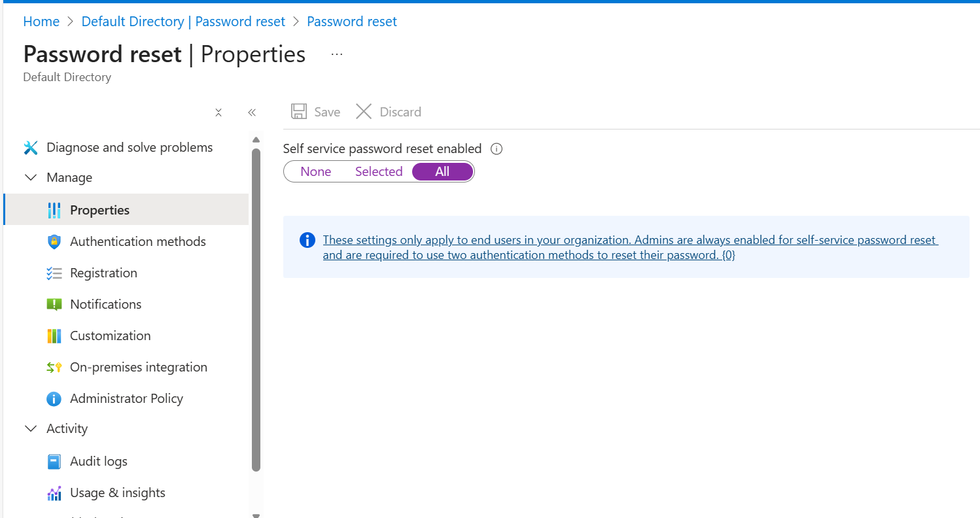Click the Diagnose and solve problems wrench icon
The height and width of the screenshot is (518, 980).
pyautogui.click(x=31, y=148)
